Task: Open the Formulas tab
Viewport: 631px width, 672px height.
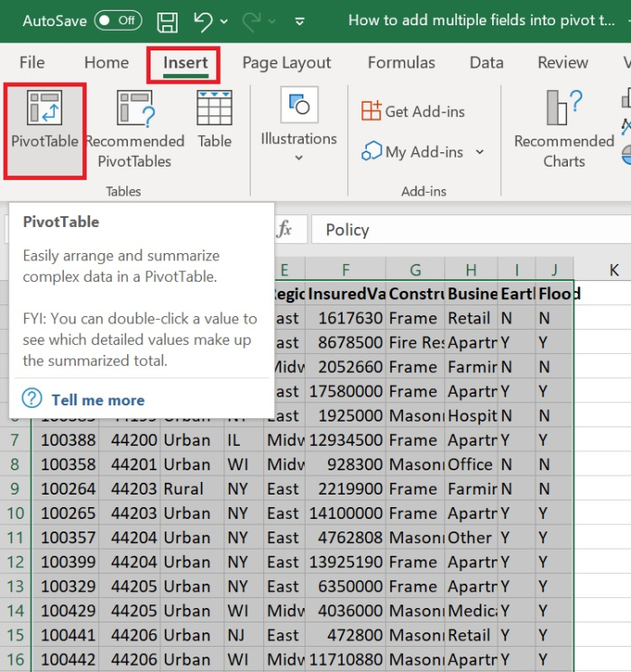Action: pyautogui.click(x=401, y=63)
